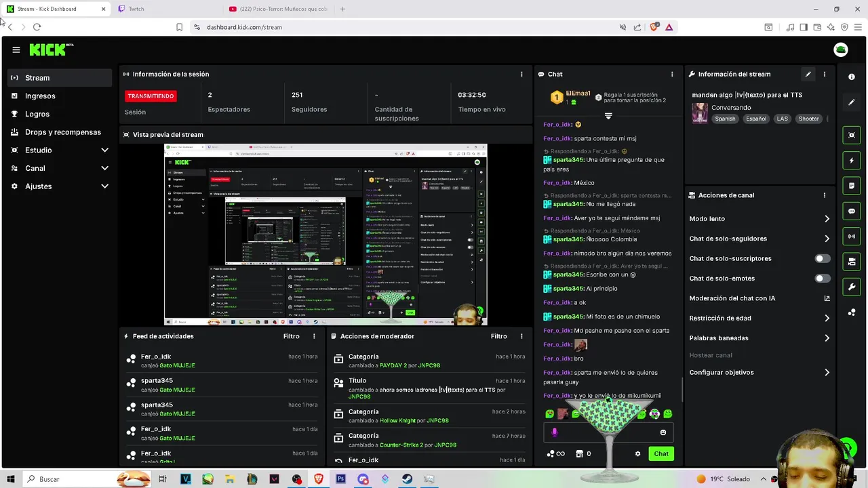Click the Spanish stream tag
This screenshot has width=868, height=488.
[x=725, y=119]
